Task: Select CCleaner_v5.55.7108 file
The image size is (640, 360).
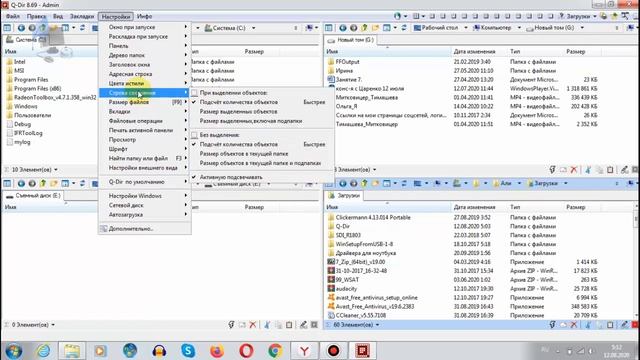Action: [356, 316]
